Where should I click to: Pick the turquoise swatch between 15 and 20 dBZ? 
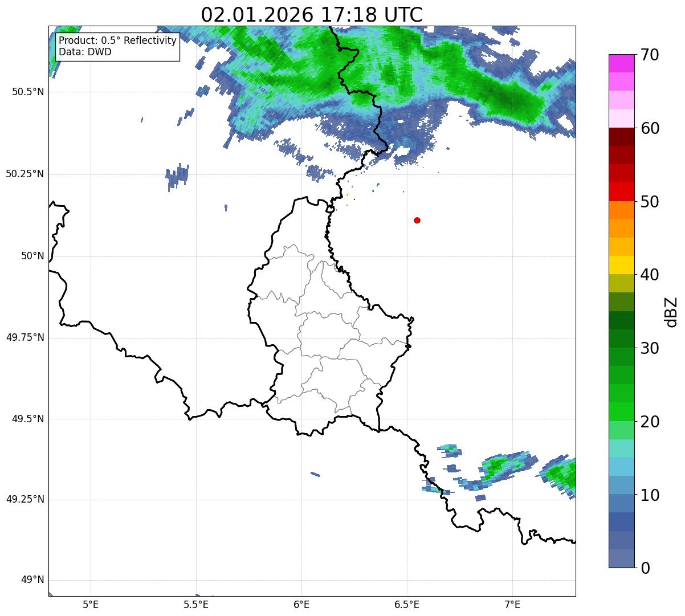[x=621, y=448]
